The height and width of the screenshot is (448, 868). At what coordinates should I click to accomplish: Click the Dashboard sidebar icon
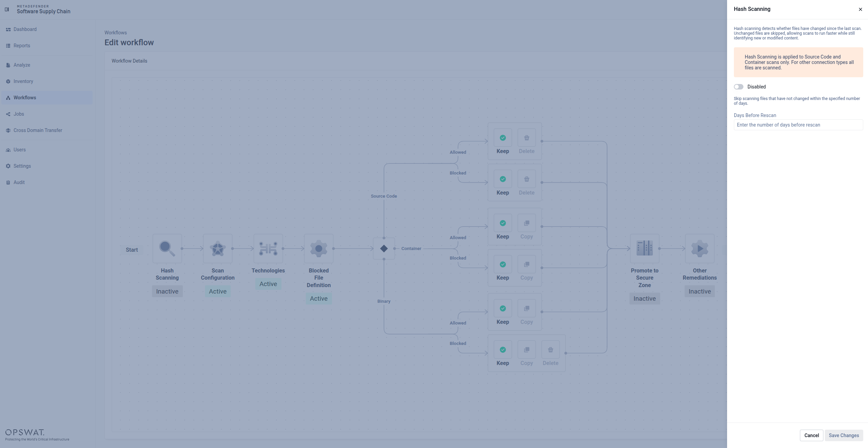[x=8, y=30]
